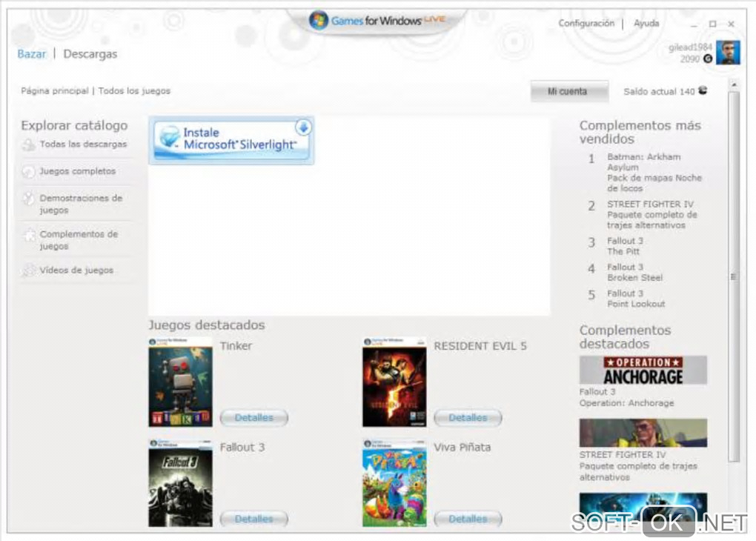This screenshot has width=756, height=541.
Task: Click the points icon beside Saldo actual
Action: click(x=703, y=90)
